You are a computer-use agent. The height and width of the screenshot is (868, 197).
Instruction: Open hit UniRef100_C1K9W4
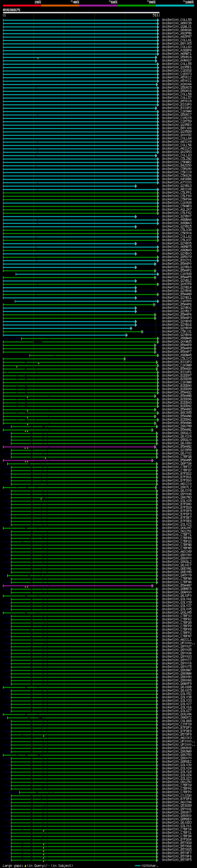pyautogui.click(x=176, y=111)
